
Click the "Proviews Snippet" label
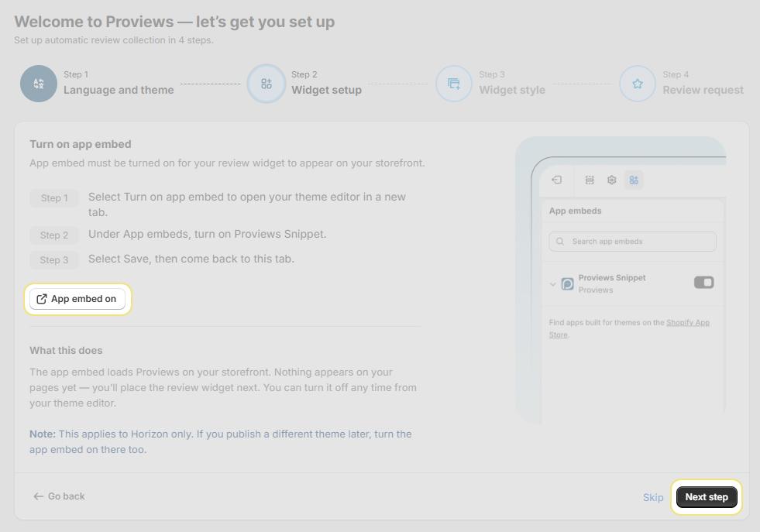tap(612, 278)
